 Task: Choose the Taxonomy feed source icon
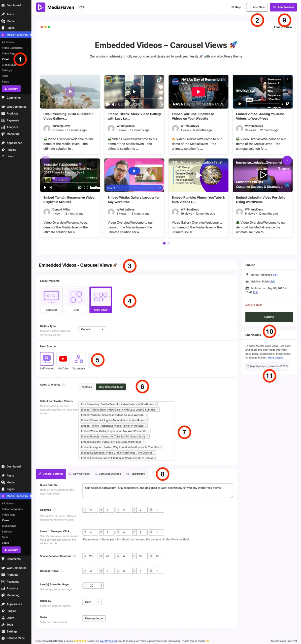pos(79,358)
